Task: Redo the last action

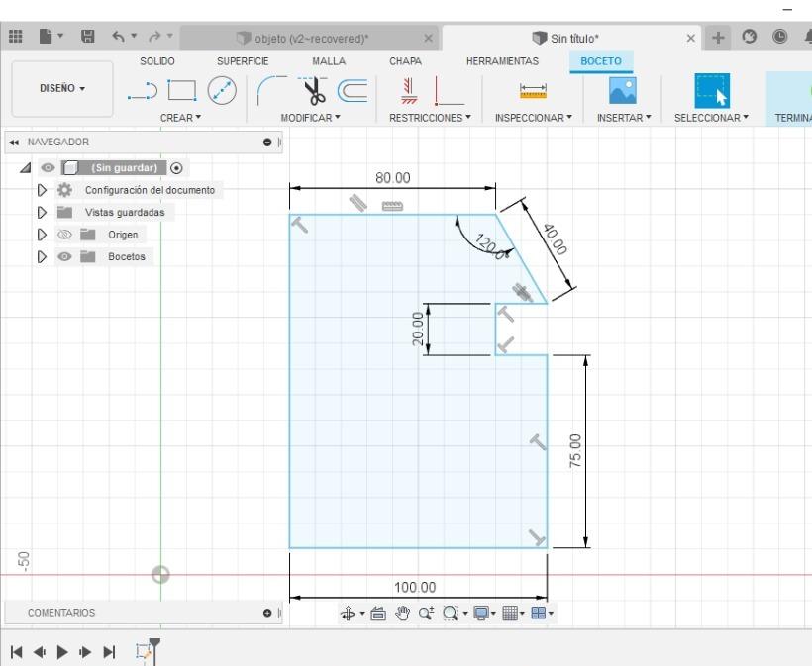Action: tap(154, 37)
